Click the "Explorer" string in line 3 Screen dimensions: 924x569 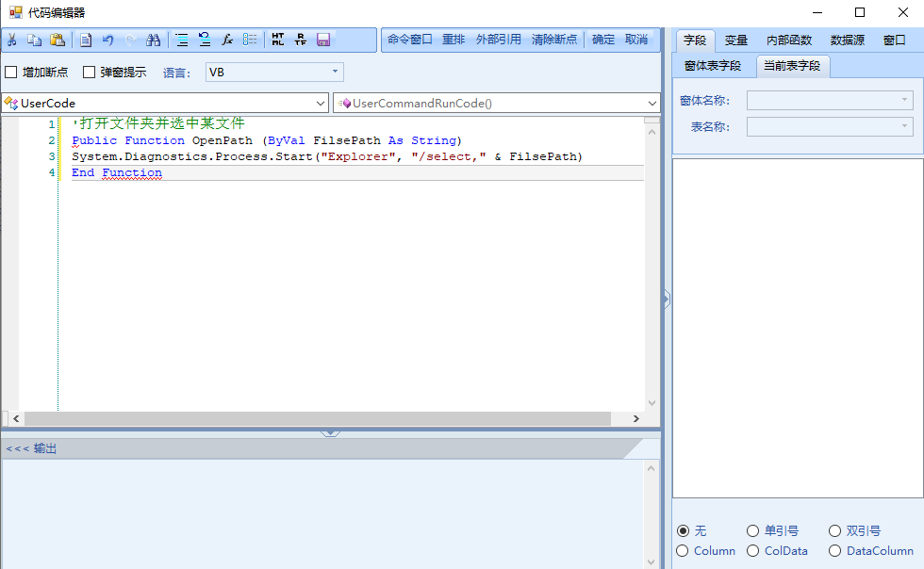coord(357,156)
